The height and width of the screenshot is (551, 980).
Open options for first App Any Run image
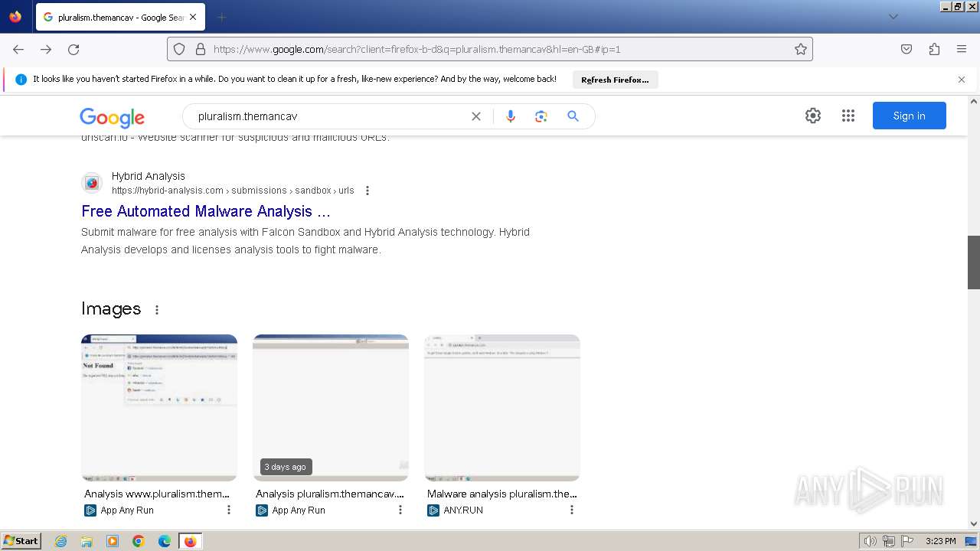coord(228,510)
